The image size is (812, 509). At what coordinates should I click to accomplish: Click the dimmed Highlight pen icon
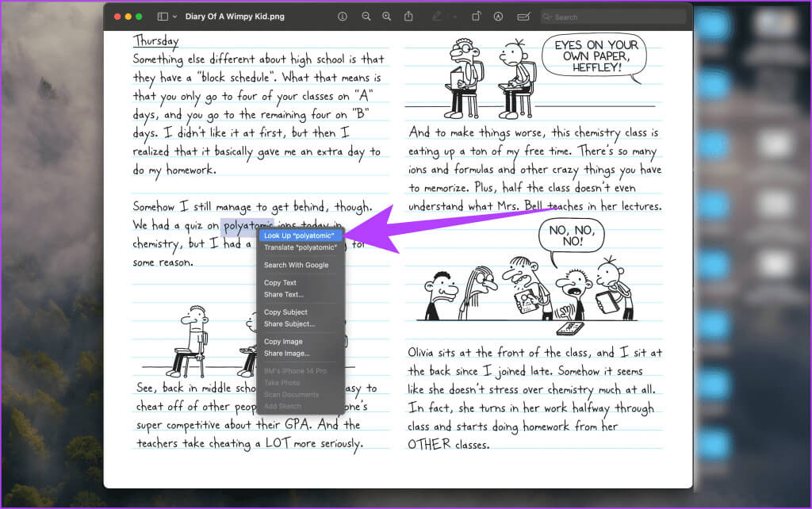[437, 17]
